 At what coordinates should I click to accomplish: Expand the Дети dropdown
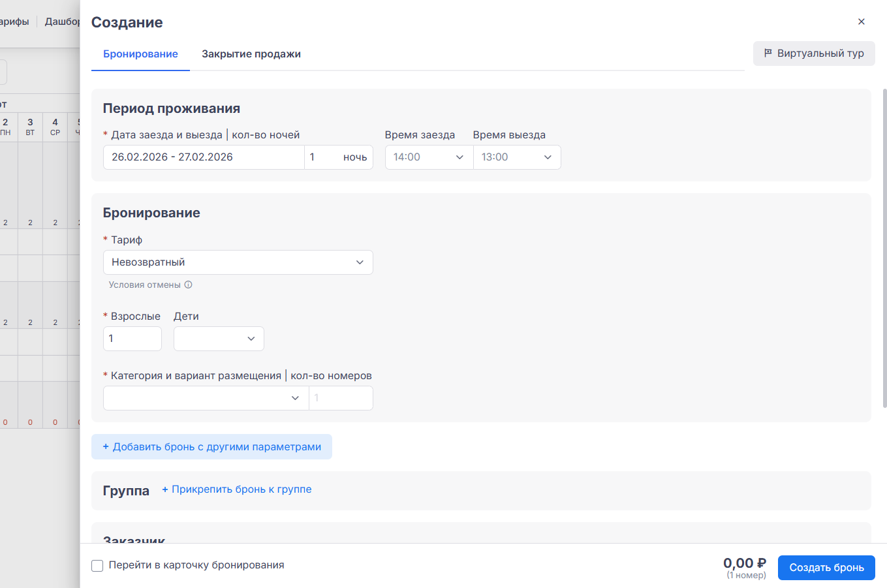tap(219, 339)
